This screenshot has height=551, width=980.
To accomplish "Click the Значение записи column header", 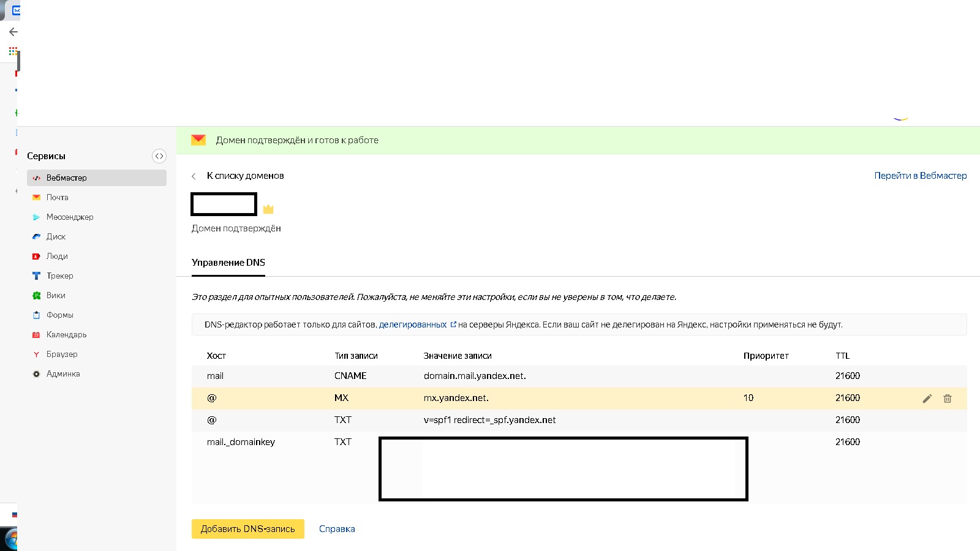I will [x=458, y=356].
